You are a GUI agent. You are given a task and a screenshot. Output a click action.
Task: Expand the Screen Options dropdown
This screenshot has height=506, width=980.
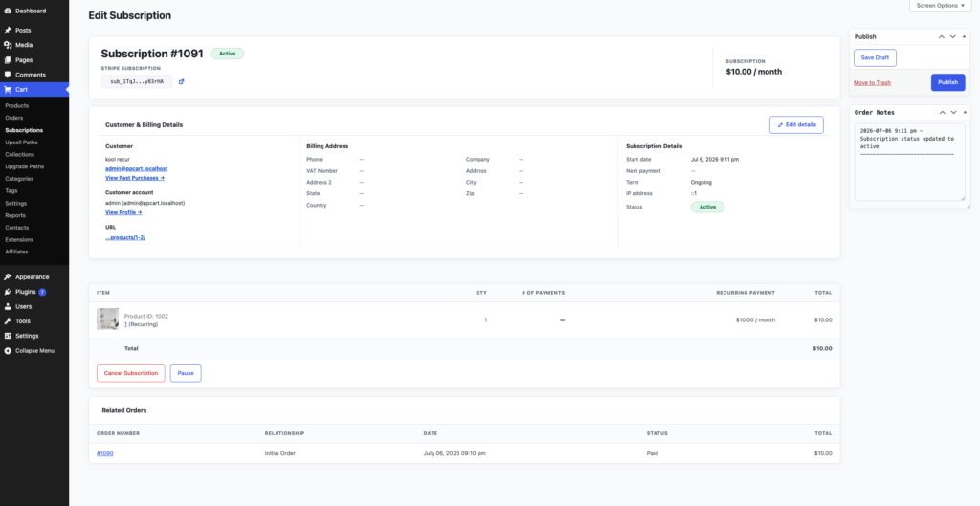pyautogui.click(x=940, y=6)
